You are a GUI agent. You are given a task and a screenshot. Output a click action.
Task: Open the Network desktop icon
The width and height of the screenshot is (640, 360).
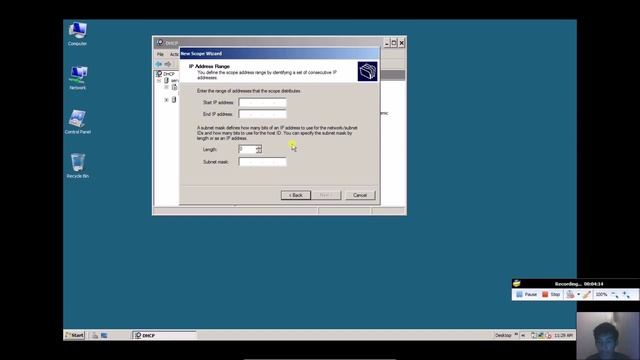pos(78,78)
